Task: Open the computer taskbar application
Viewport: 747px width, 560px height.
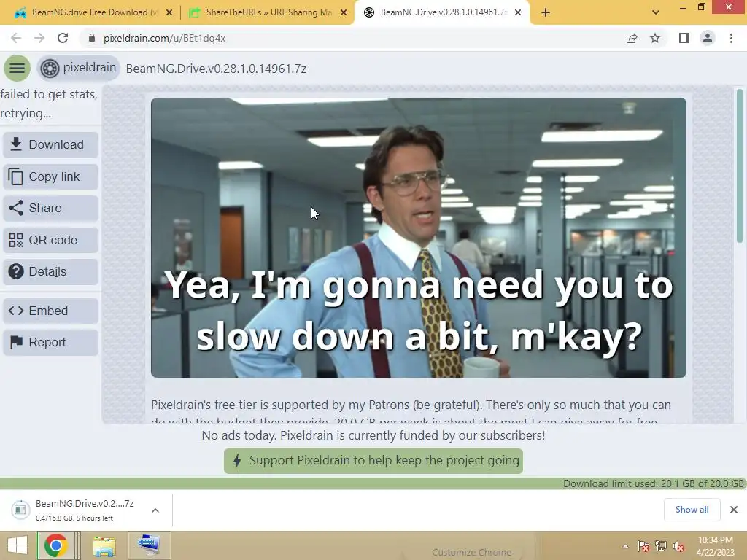Action: click(149, 545)
